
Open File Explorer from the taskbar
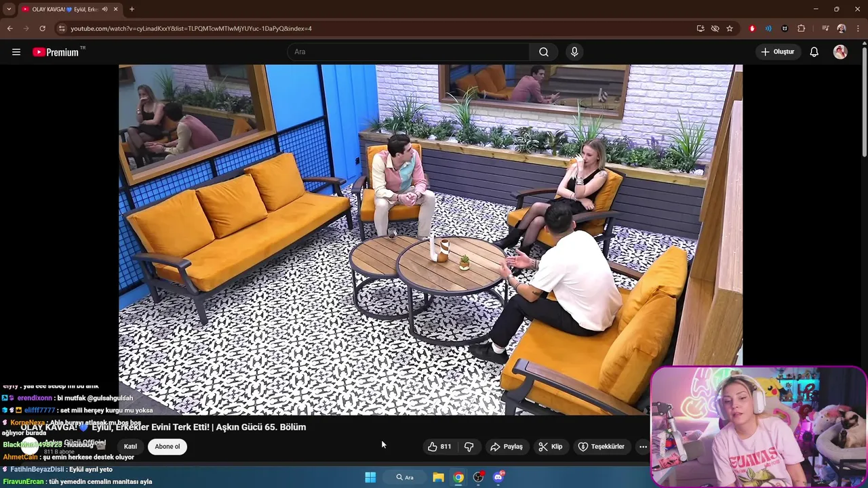439,477
